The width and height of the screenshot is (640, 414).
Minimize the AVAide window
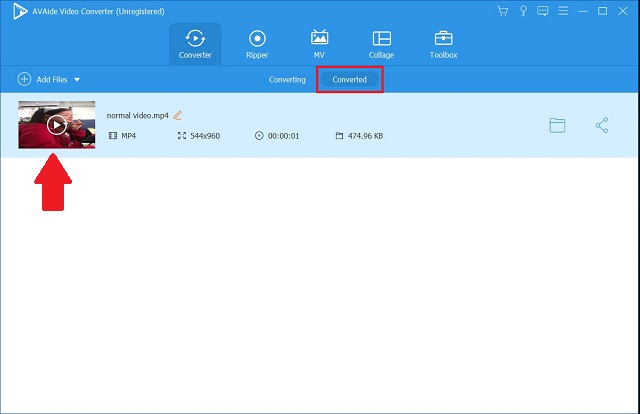point(583,11)
